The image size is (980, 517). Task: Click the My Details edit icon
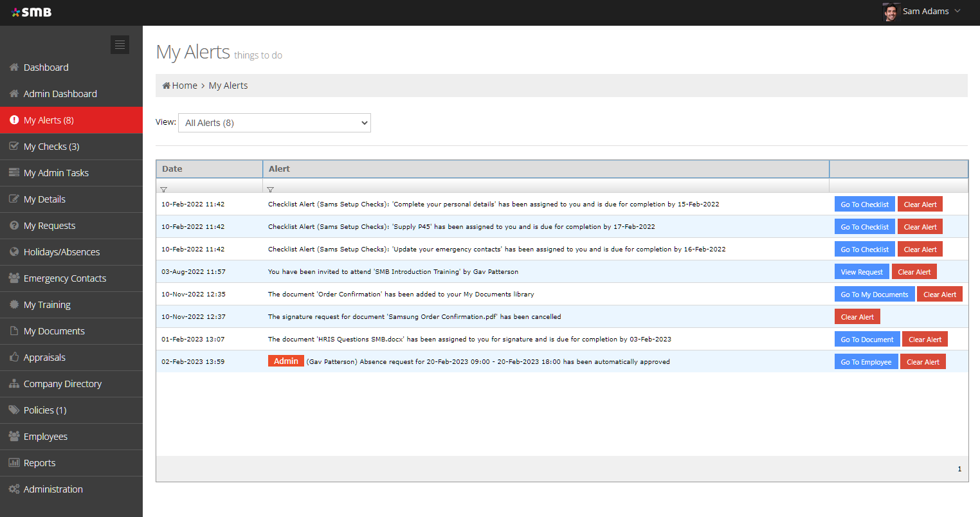click(14, 199)
